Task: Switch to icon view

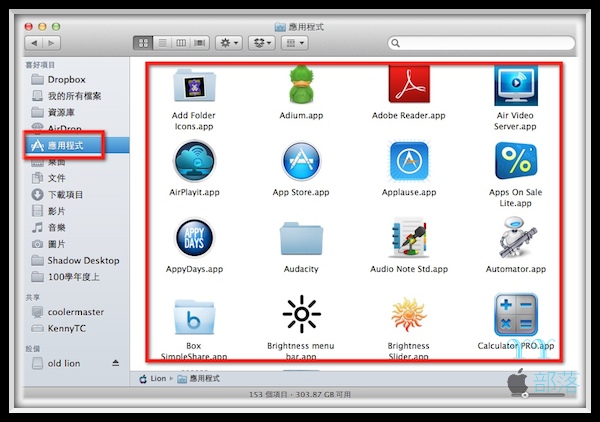Action: click(143, 43)
